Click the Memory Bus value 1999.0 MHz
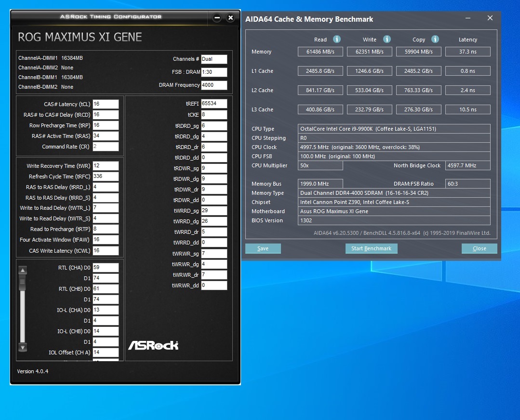The height and width of the screenshot is (420, 520). tap(320, 184)
